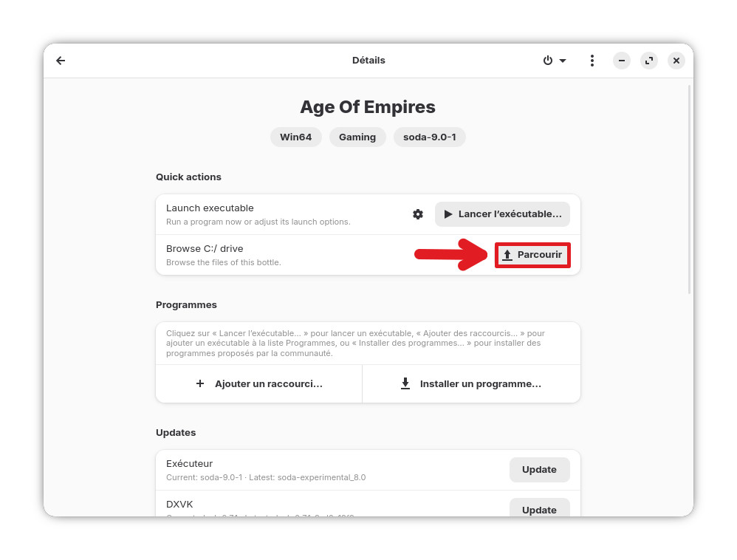Click the Age Of Empires bottle title
The image size is (737, 560).
click(368, 107)
